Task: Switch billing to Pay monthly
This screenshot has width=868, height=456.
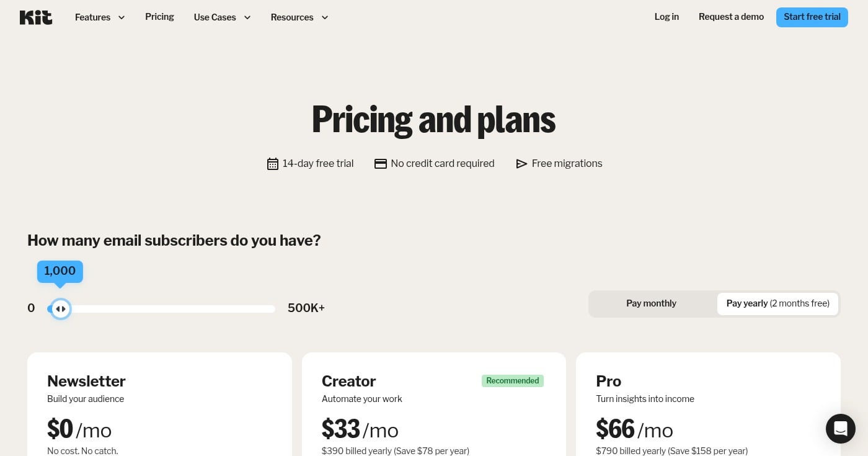Action: (651, 303)
